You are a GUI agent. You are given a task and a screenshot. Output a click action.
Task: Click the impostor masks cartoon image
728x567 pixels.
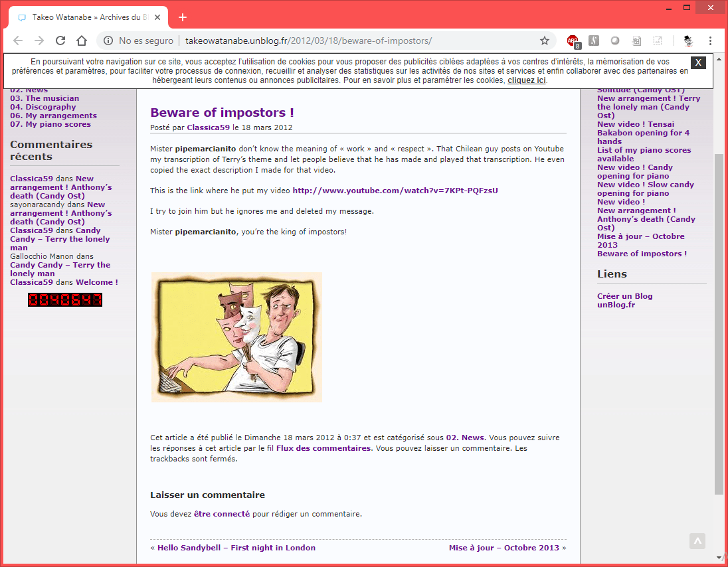[x=236, y=337]
